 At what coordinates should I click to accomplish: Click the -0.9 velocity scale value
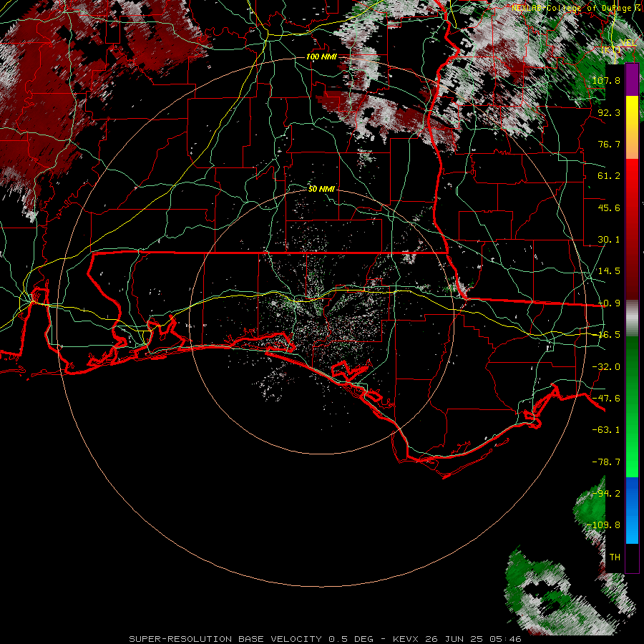[x=609, y=303]
